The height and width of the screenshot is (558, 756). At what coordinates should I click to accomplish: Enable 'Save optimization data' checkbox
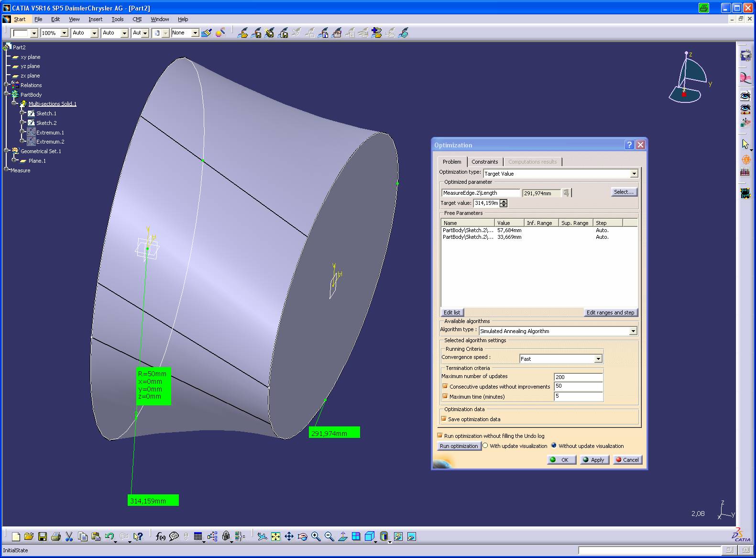(x=444, y=419)
